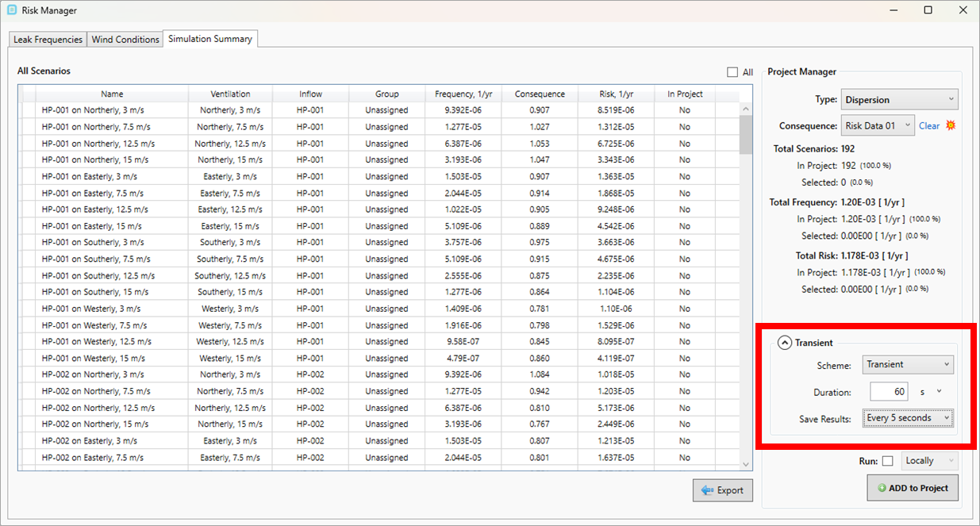Viewport: 980px width, 526px height.
Task: Click risk value 1.312E-05
Action: pos(616,127)
